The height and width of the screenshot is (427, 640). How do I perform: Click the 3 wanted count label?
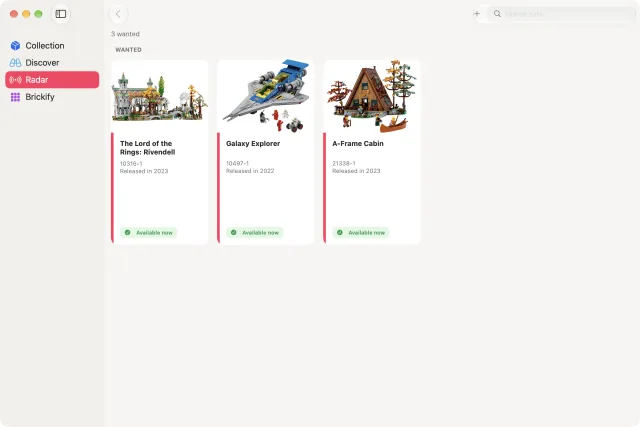point(125,34)
